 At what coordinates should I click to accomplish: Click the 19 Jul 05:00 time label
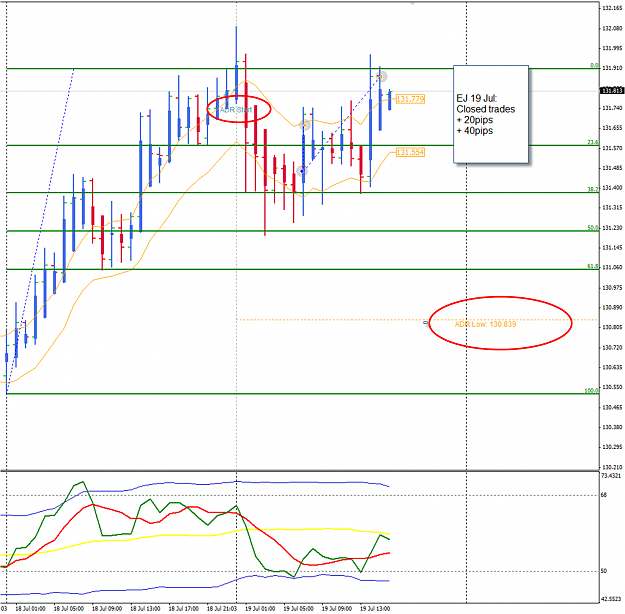pyautogui.click(x=298, y=608)
